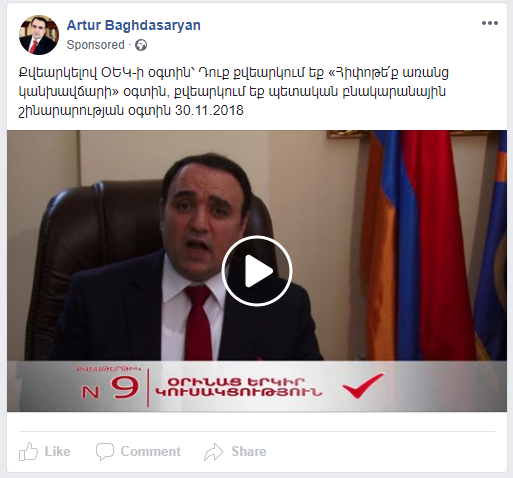Click the Armenian caption text of the post
513x478 pixels.
(x=233, y=91)
